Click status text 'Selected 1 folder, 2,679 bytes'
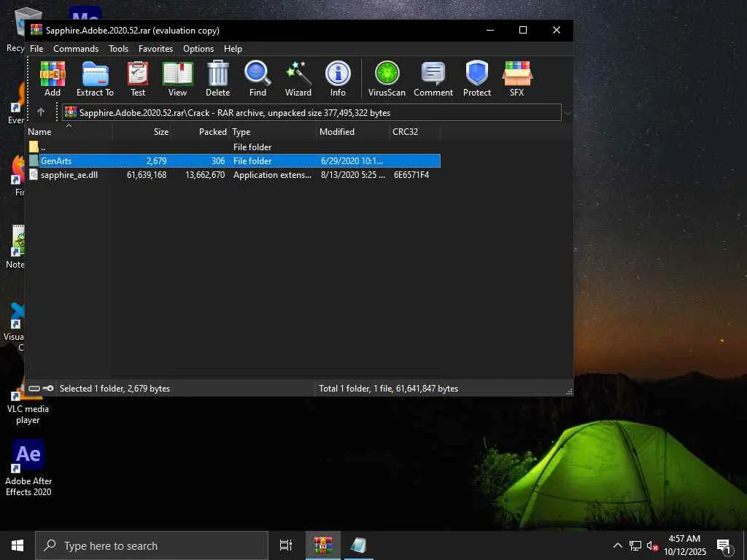747x560 pixels. [115, 389]
